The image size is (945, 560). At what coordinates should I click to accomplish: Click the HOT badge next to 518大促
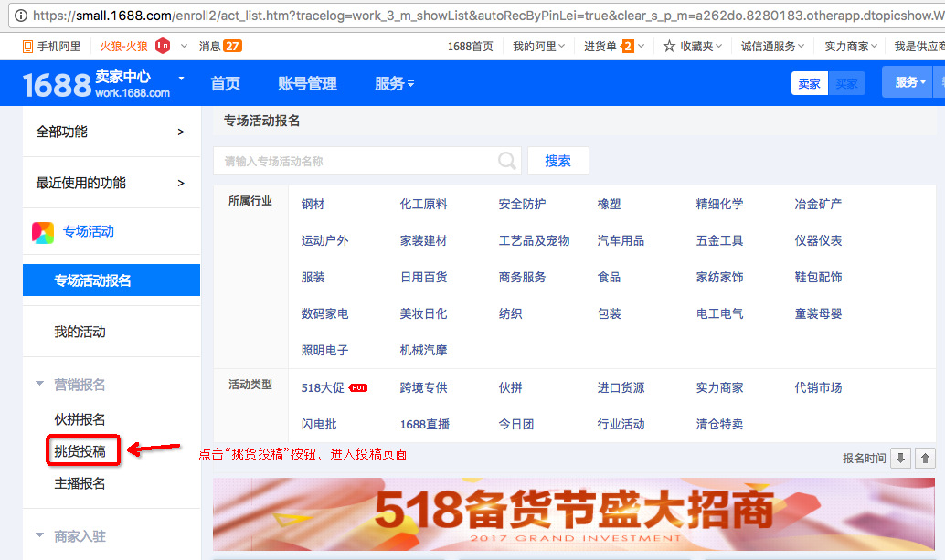(356, 386)
